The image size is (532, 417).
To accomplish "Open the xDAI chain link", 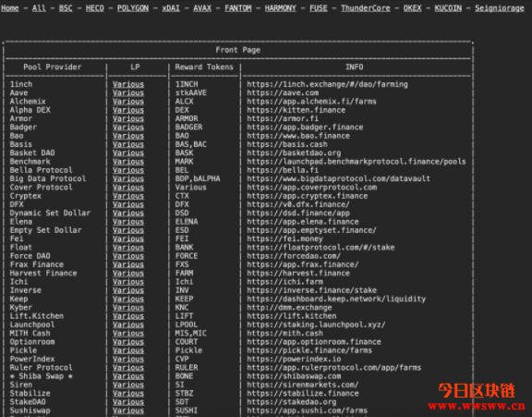I will pyautogui.click(x=171, y=7).
